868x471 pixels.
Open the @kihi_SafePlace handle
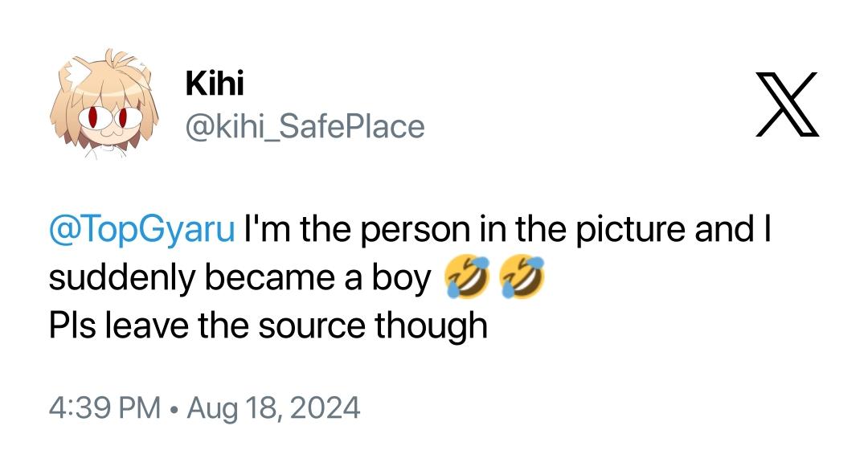click(305, 127)
